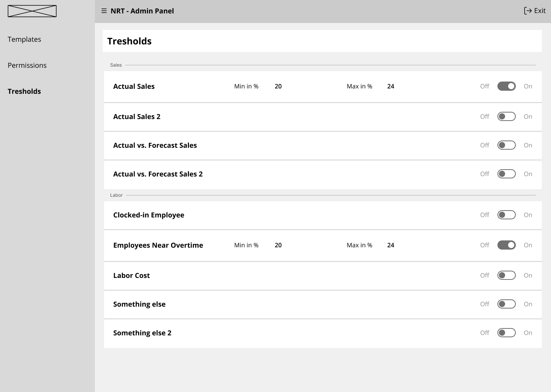Click the hamburger menu icon
Viewport: 551px width, 392px height.
(104, 11)
